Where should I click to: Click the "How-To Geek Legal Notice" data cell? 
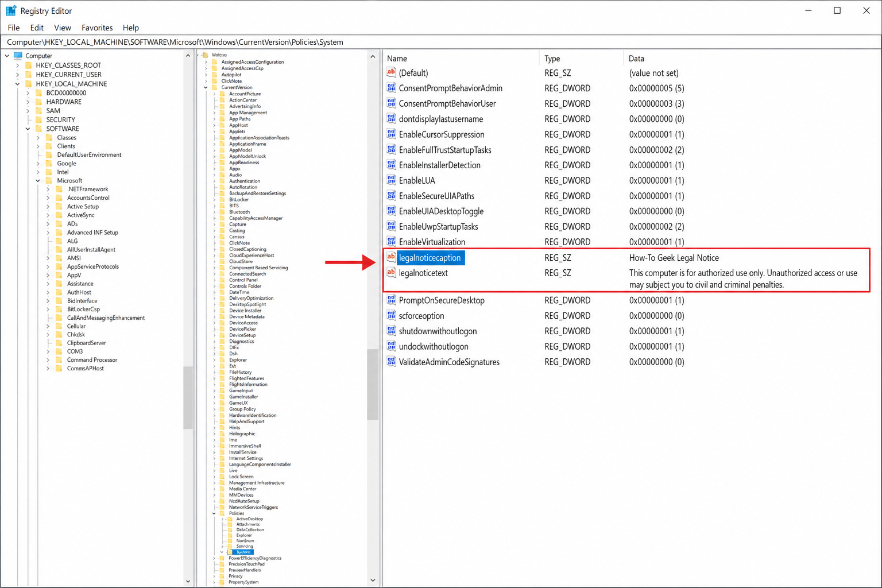click(x=674, y=258)
